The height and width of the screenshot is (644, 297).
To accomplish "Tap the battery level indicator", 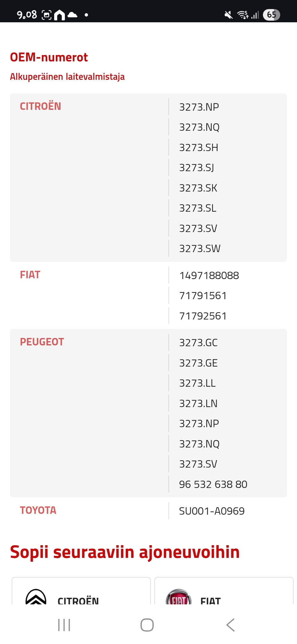I will pyautogui.click(x=271, y=15).
